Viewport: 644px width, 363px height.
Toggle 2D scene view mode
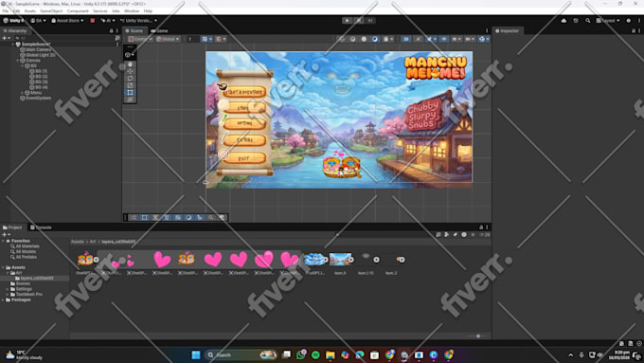pos(405,39)
